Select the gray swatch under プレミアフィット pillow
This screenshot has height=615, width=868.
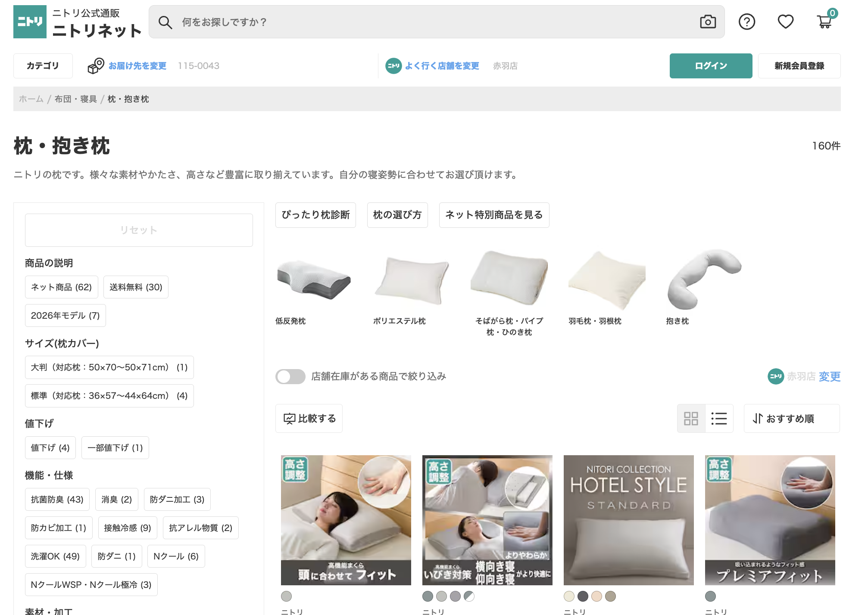pos(710,596)
